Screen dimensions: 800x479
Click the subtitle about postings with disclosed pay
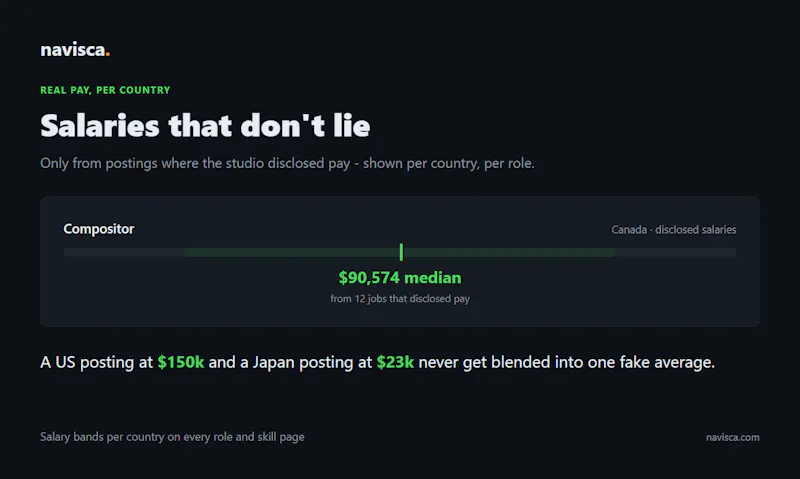pyautogui.click(x=287, y=163)
